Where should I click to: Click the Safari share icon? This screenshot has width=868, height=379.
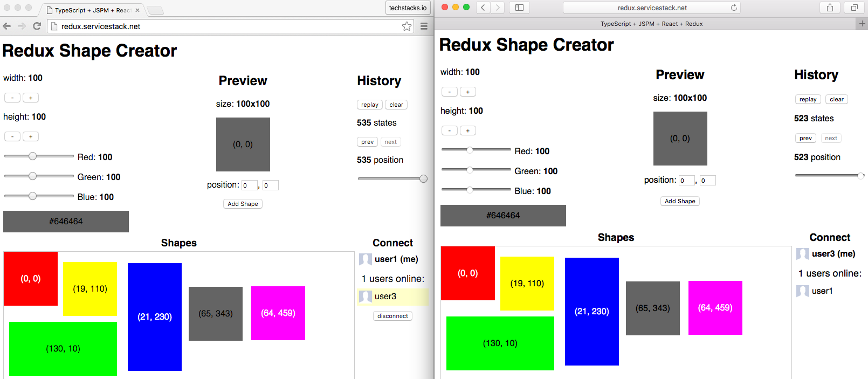click(x=830, y=8)
